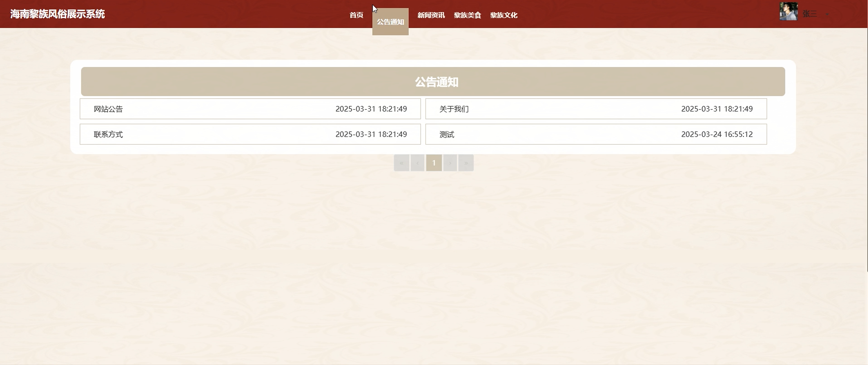The height and width of the screenshot is (365, 868).
Task: Expand the user dropdown arrow beside 张三
Action: click(x=827, y=14)
